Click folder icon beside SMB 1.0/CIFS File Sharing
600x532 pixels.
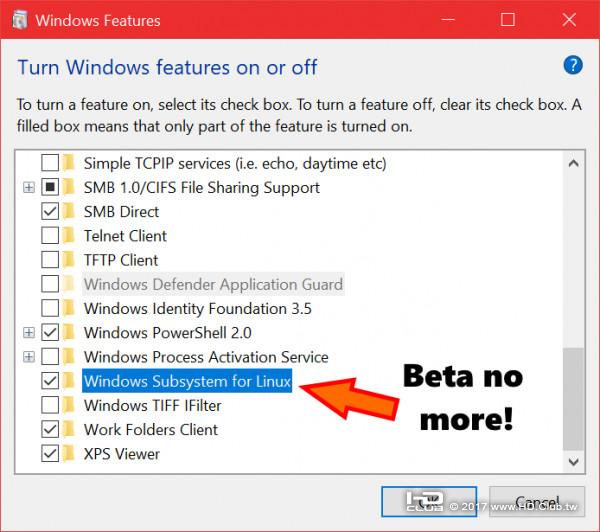[x=69, y=187]
